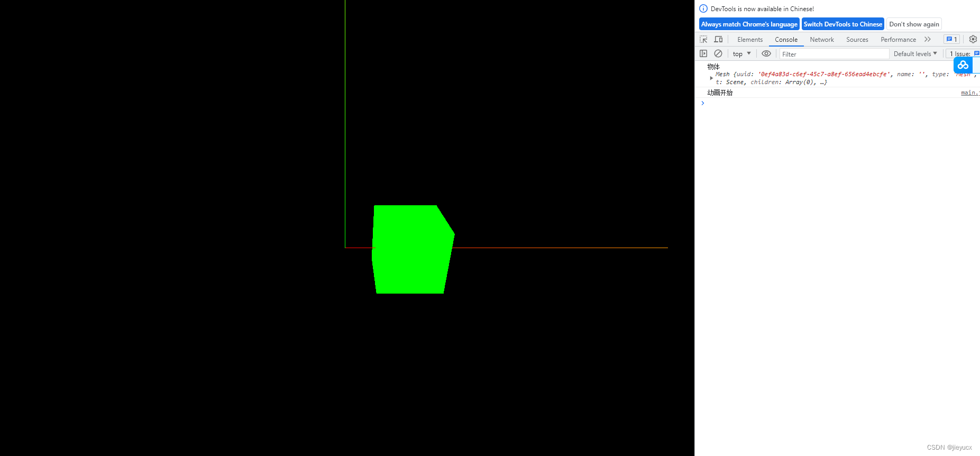Screen dimensions: 980x456
Task: Click the blue Baidu cloud floating icon
Action: coord(963,65)
